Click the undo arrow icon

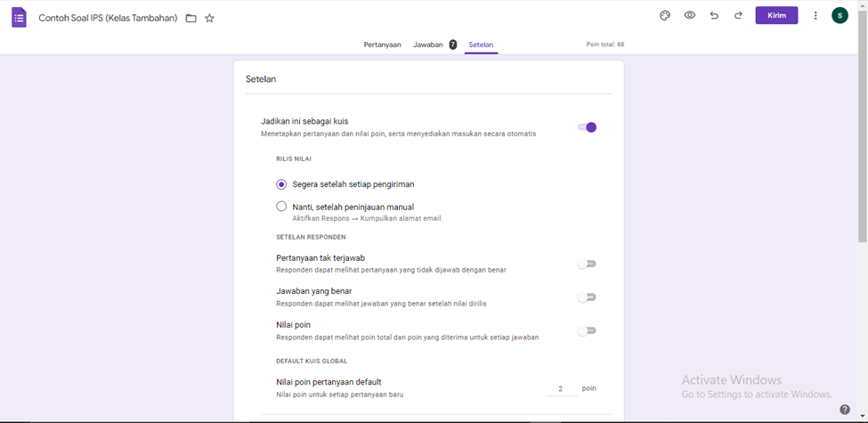click(x=714, y=15)
